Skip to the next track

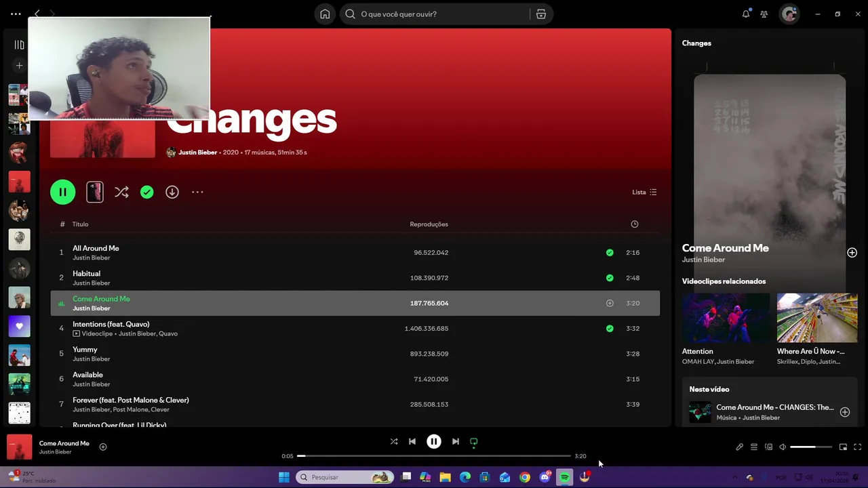[x=456, y=441]
